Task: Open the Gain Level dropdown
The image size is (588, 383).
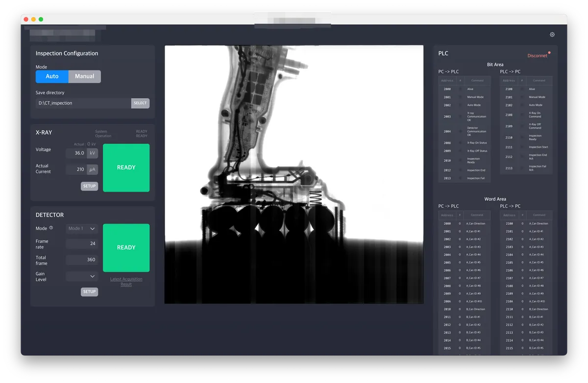Action: pyautogui.click(x=82, y=276)
